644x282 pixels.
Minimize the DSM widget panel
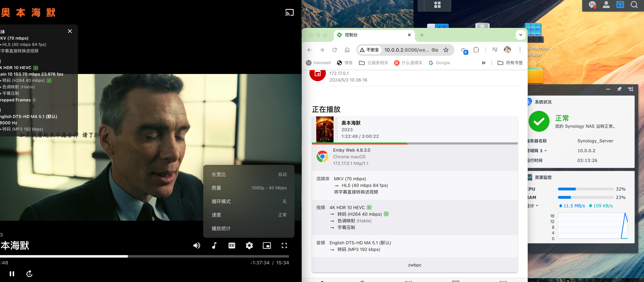click(x=608, y=89)
